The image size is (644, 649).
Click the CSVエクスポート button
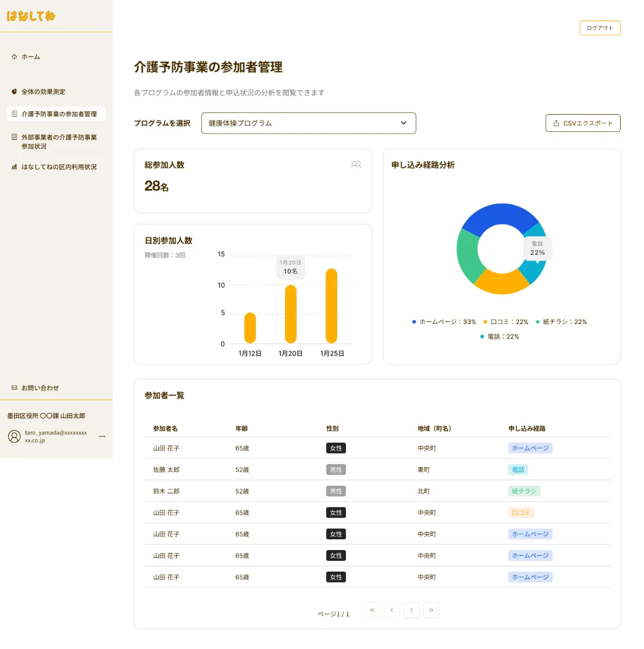[x=583, y=123]
